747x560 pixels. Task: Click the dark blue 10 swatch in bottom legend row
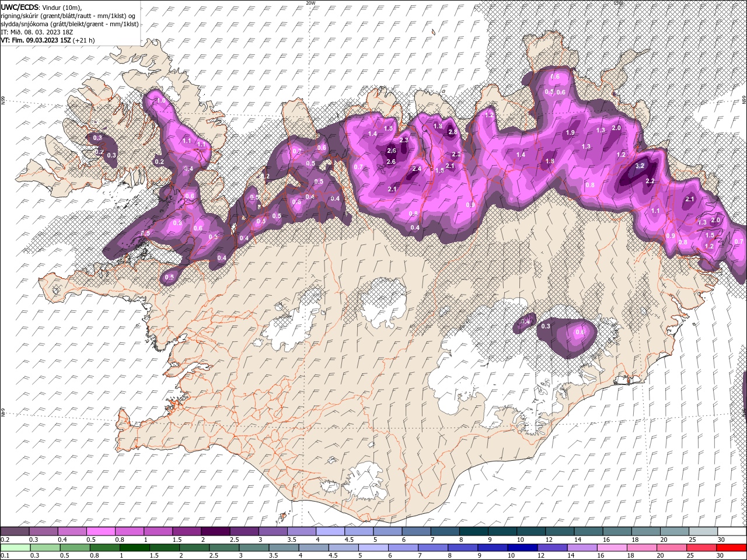coord(522,548)
